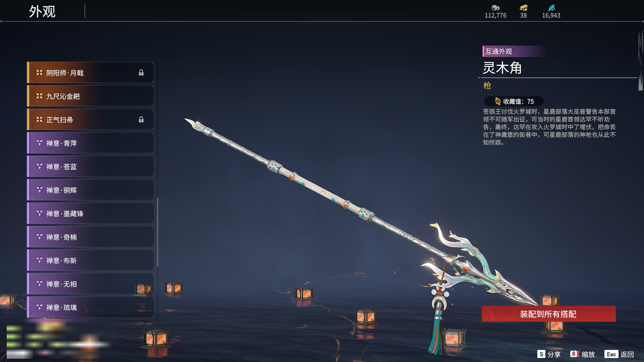Click the teal feather currency icon showing 16,943
This screenshot has width=644, height=362.
[551, 8]
